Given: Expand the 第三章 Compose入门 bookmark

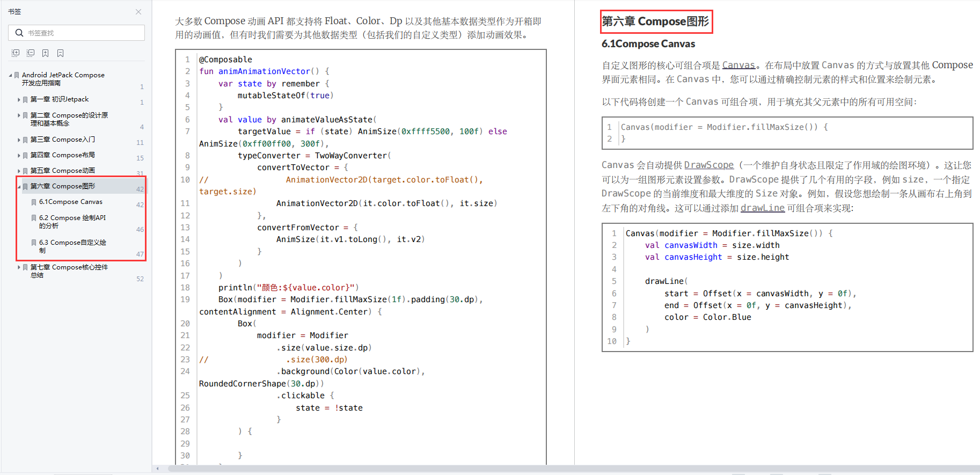Looking at the screenshot, I should point(19,140).
